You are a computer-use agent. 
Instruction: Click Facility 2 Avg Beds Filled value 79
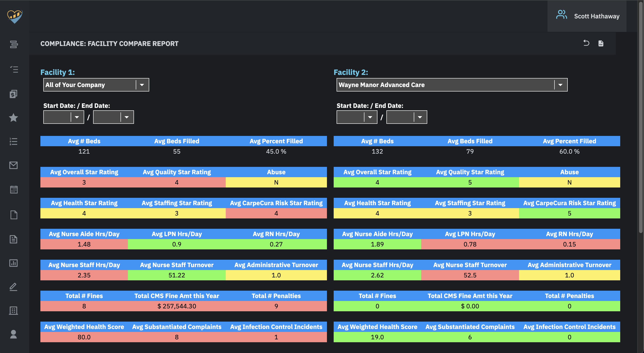pos(470,151)
